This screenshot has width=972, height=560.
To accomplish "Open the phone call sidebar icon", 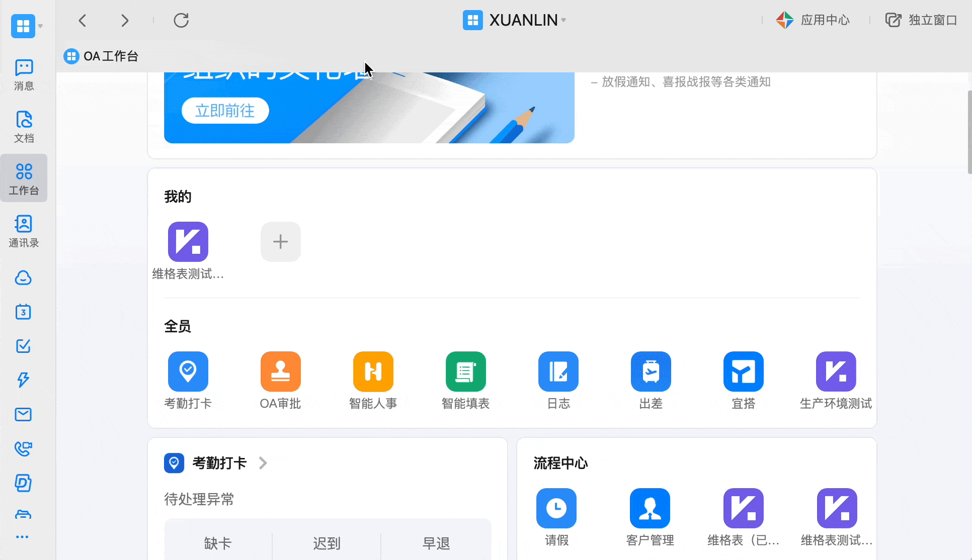I will (x=23, y=448).
